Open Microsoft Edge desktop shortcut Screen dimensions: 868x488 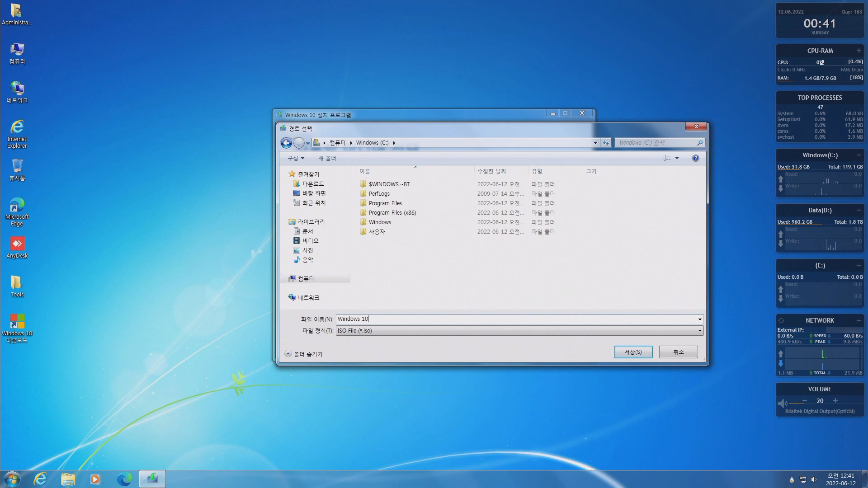coord(17,211)
